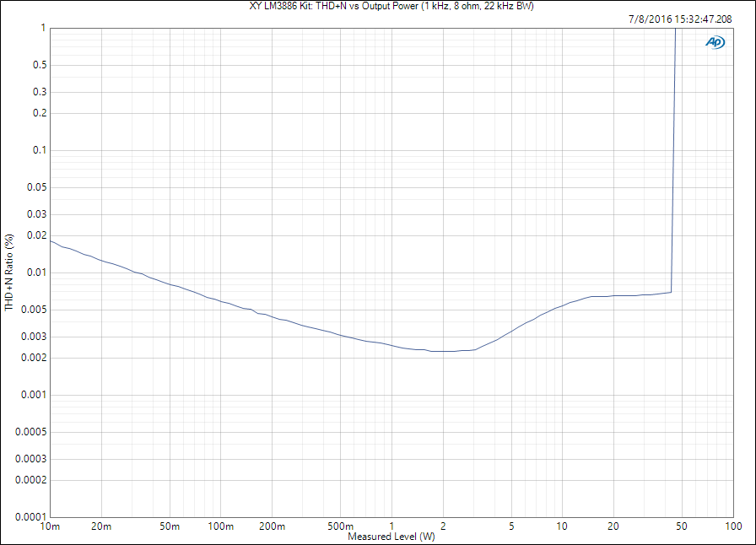Click the '0.002' label on the THD+N axis

(x=35, y=358)
